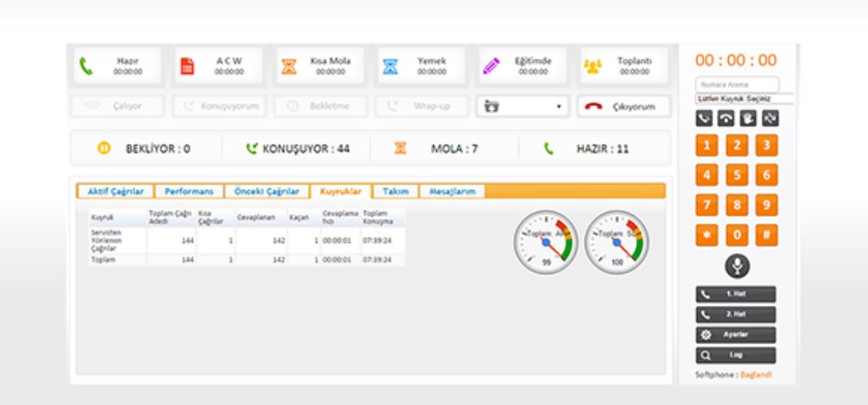The image size is (868, 405).
Task: Open Ayarlar settings with gear icon
Action: (x=736, y=335)
